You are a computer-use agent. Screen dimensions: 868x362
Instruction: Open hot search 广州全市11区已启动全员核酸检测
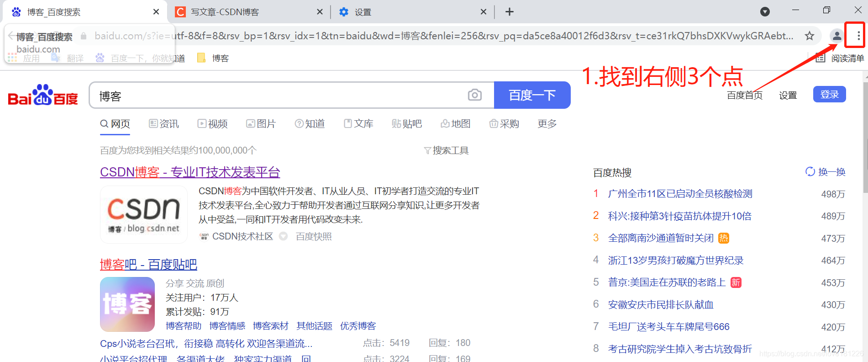click(x=680, y=194)
